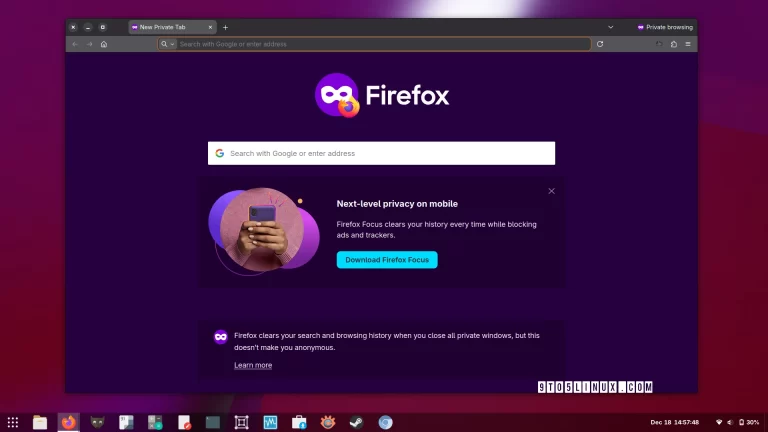Open search engine dropdown in address bar
This screenshot has height=432, width=768.
click(167, 44)
